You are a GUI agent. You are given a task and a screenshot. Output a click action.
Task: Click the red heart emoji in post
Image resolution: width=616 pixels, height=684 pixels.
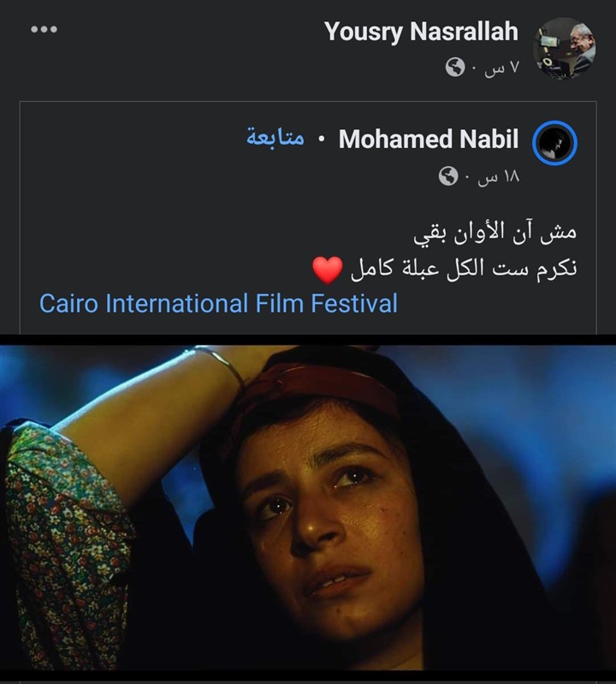click(328, 270)
